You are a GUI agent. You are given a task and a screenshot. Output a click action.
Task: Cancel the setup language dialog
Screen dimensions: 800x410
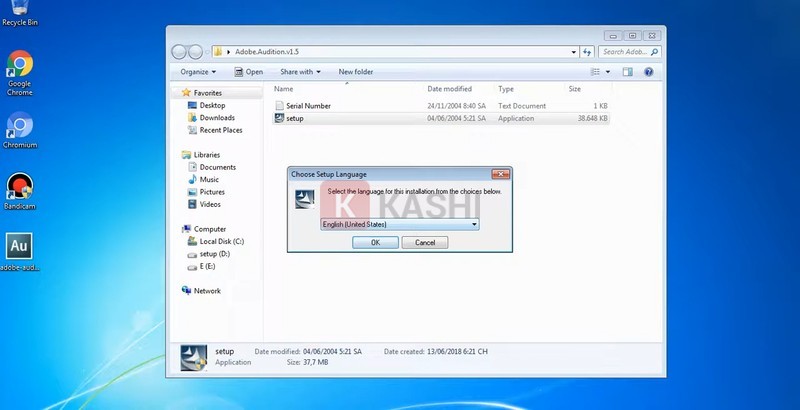click(424, 242)
